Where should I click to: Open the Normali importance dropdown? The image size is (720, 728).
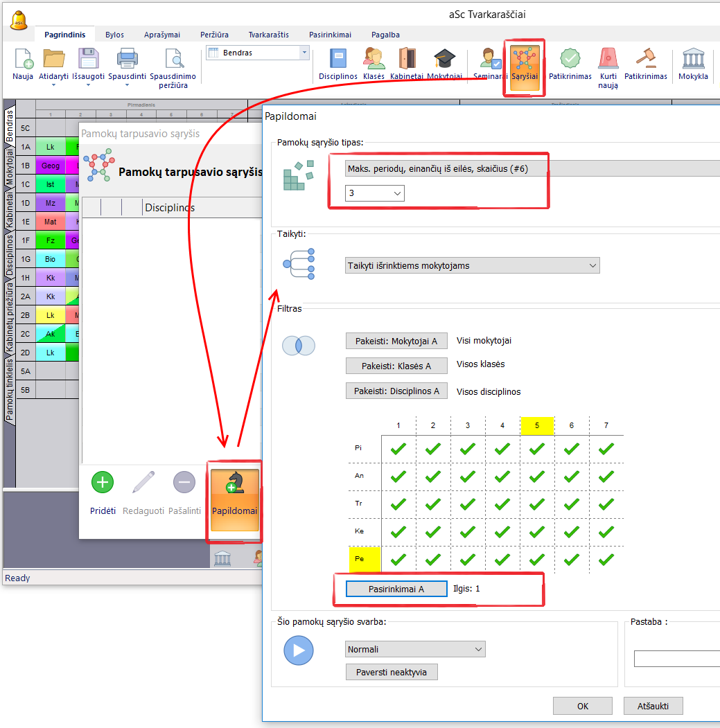point(415,649)
